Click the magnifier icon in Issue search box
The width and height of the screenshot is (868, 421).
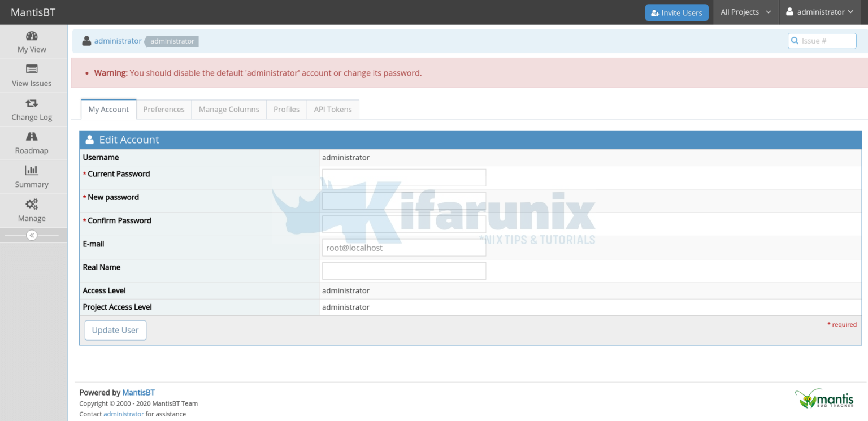click(x=795, y=41)
